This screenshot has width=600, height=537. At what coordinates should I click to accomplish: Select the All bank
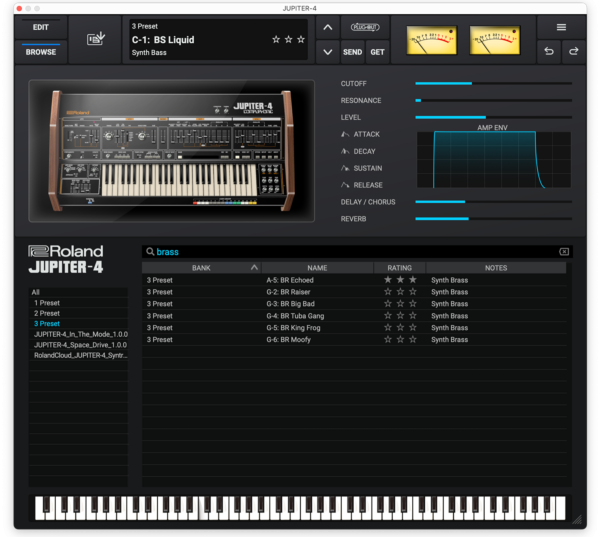78,292
